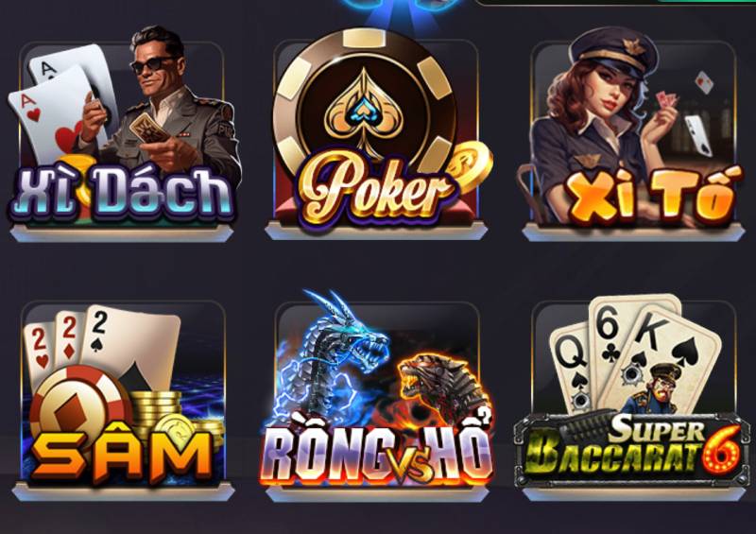Viewport: 756px width, 534px height.
Task: Open the Poker game label
Action: [x=373, y=190]
